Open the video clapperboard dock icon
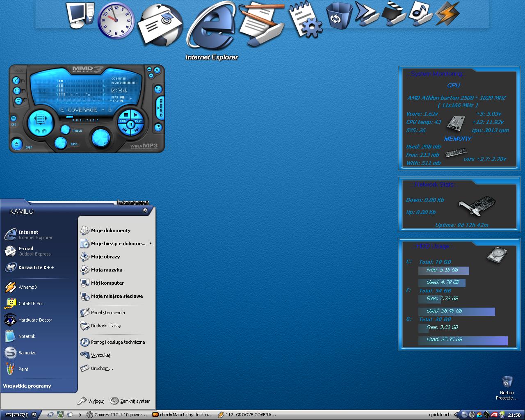Screen dimensions: 525x420 click(x=393, y=14)
